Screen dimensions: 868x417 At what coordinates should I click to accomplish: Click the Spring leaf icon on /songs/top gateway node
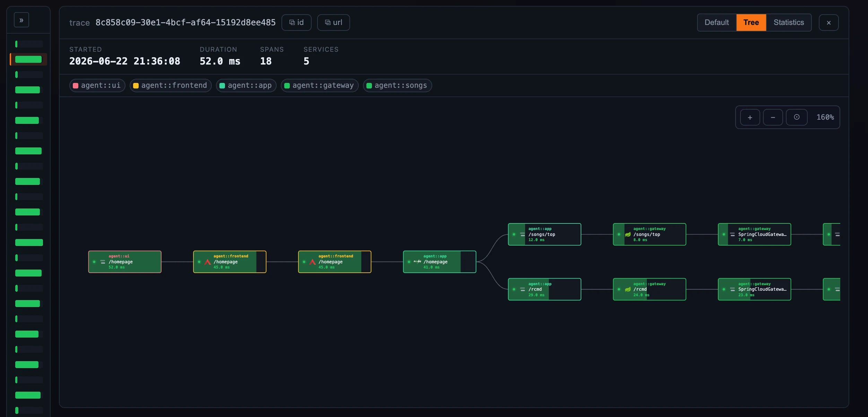628,235
